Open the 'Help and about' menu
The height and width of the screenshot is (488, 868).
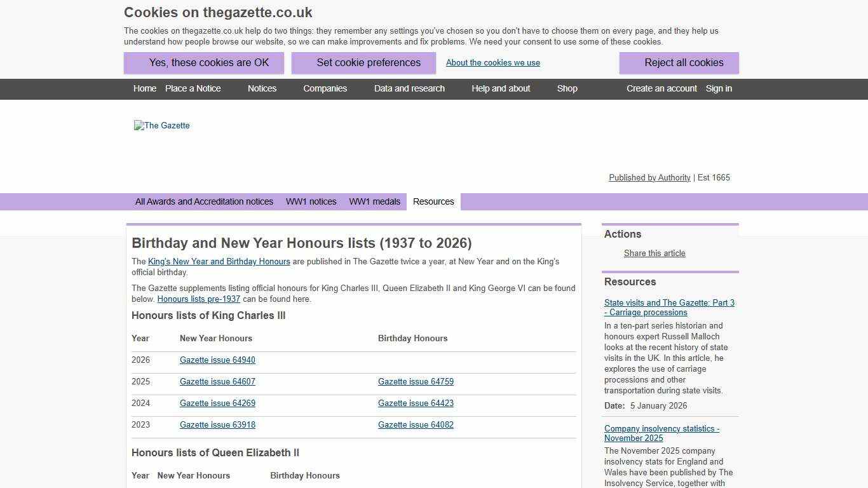pyautogui.click(x=501, y=89)
